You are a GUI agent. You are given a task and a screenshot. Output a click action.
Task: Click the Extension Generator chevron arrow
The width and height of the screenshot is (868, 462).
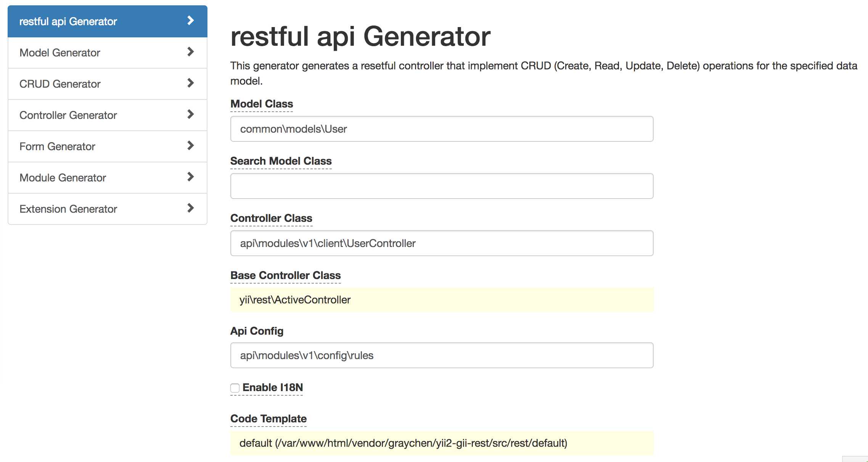click(191, 208)
